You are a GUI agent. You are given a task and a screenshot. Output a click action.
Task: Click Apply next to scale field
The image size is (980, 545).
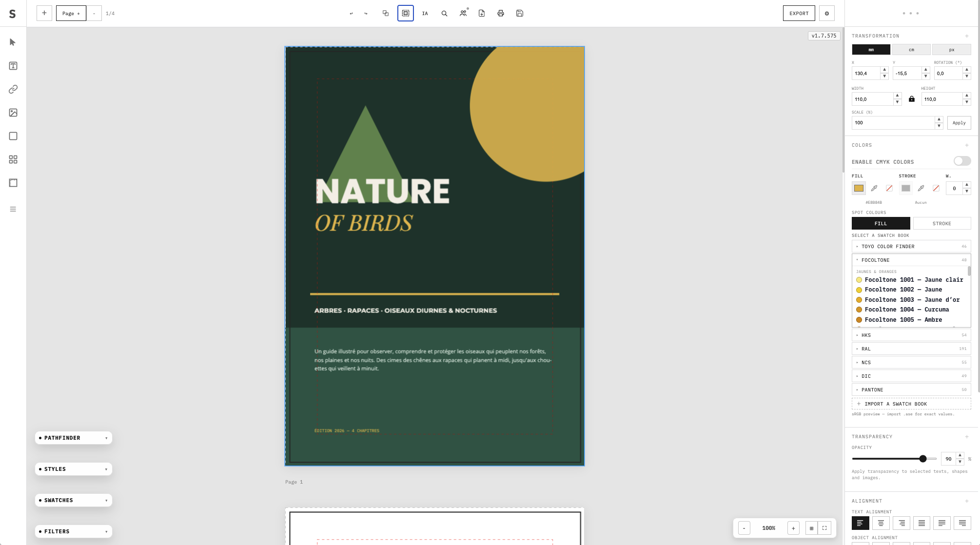(x=959, y=123)
